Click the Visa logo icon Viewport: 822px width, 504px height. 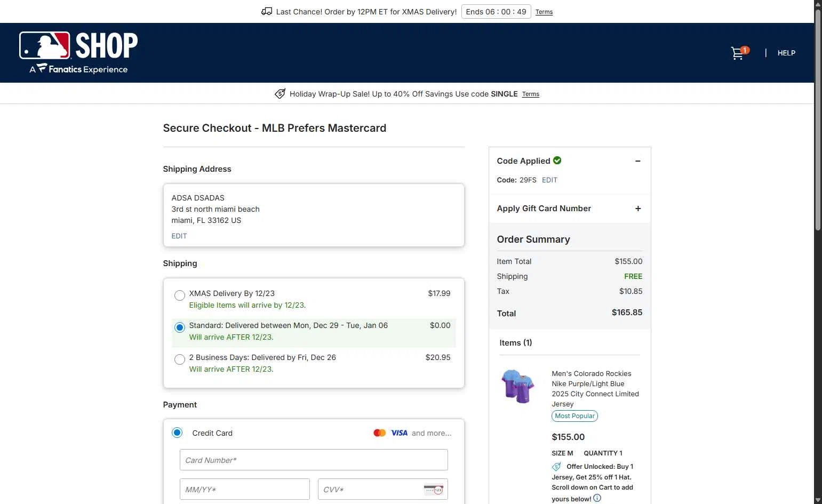(x=400, y=433)
